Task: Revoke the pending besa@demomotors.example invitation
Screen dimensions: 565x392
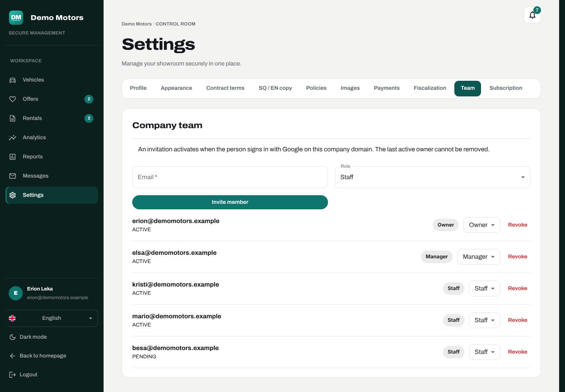Action: coord(518,352)
